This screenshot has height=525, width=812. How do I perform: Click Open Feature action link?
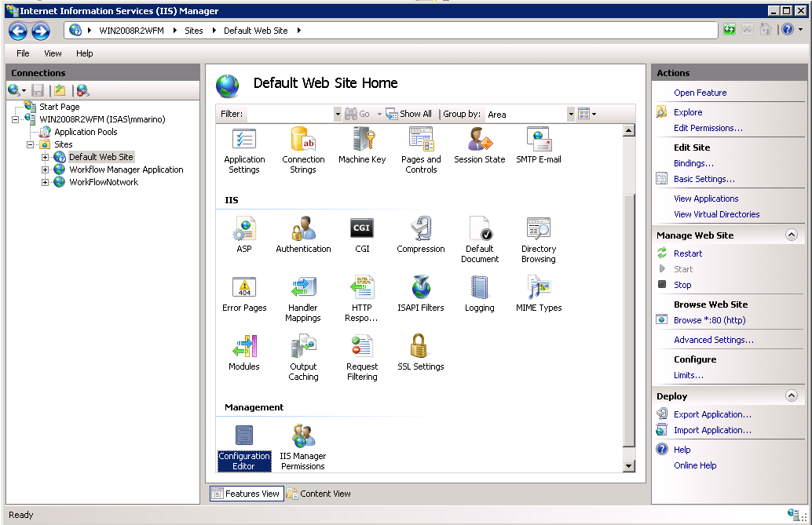[x=700, y=93]
